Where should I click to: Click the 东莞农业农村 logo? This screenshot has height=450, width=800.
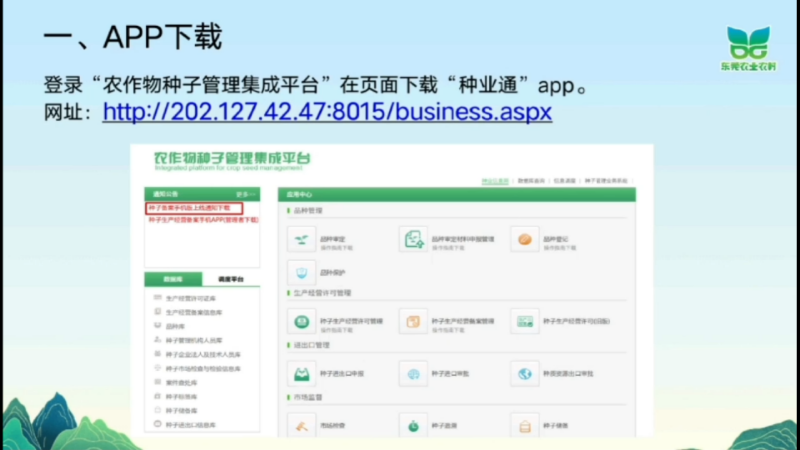(748, 48)
